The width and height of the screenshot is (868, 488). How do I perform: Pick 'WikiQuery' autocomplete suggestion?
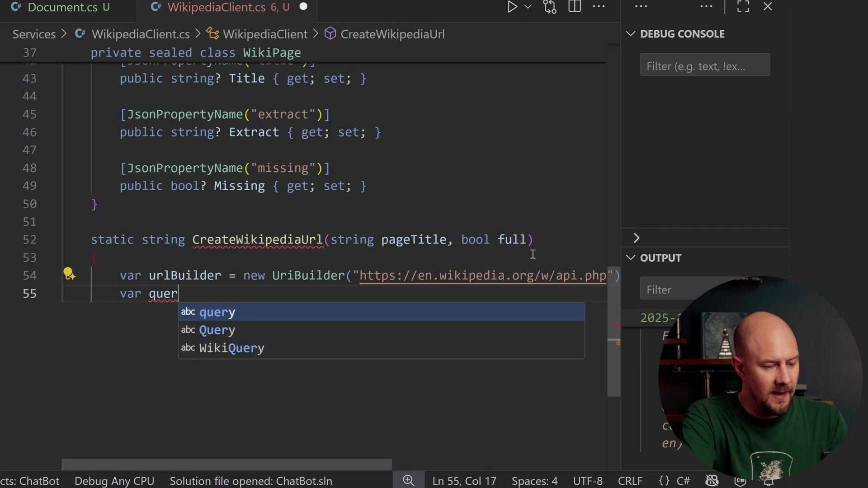231,348
